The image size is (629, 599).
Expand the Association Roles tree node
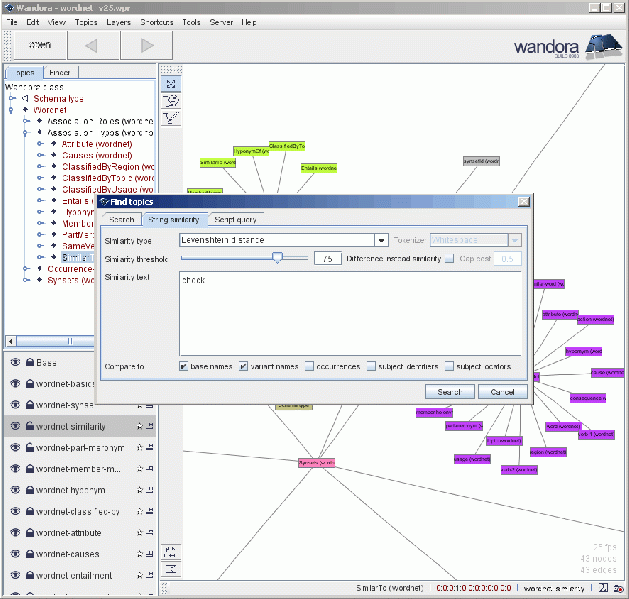pyautogui.click(x=26, y=120)
